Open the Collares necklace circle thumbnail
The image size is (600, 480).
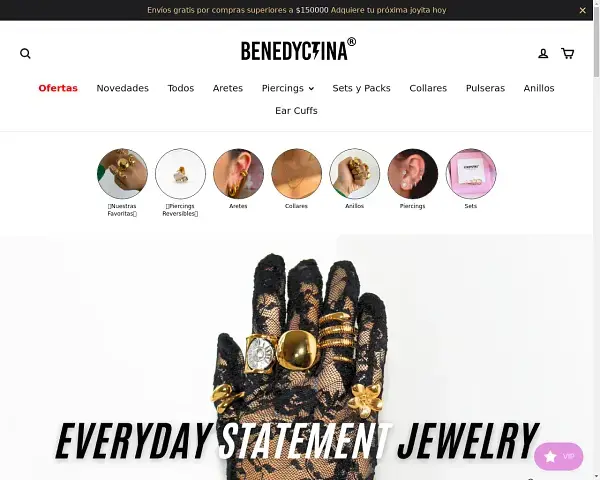(x=297, y=173)
